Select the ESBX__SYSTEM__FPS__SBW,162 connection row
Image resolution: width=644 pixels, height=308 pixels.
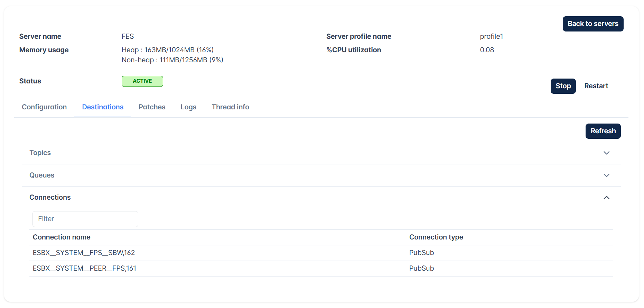(x=321, y=253)
